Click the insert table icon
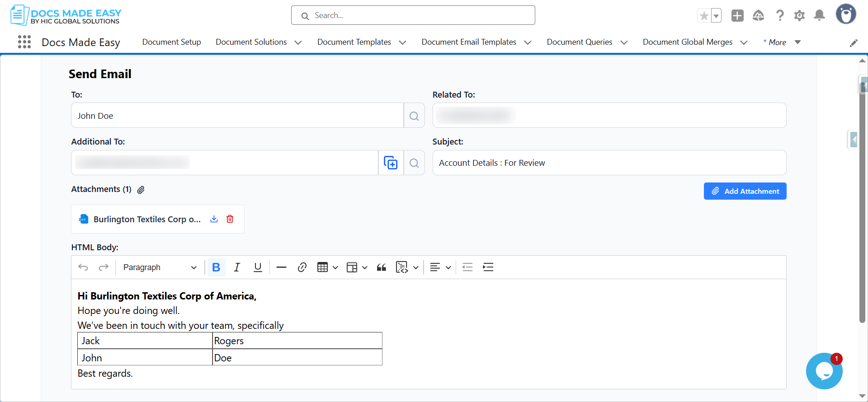The image size is (868, 402). click(x=322, y=267)
